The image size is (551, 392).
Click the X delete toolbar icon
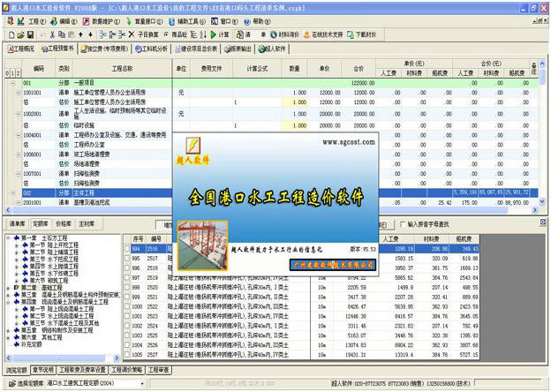131,34
